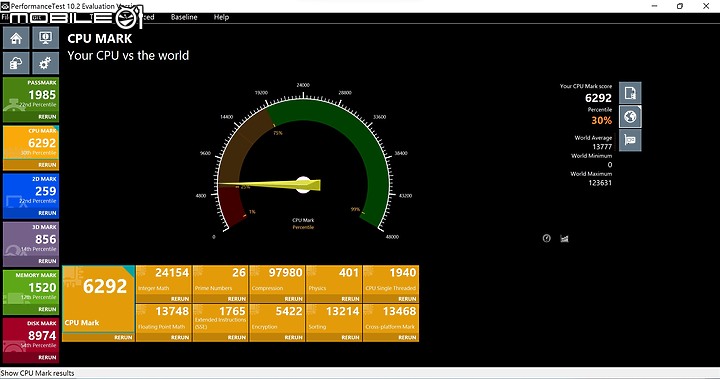The height and width of the screenshot is (379, 720).
Task: Click the World Average 13777 value
Action: coord(602,147)
